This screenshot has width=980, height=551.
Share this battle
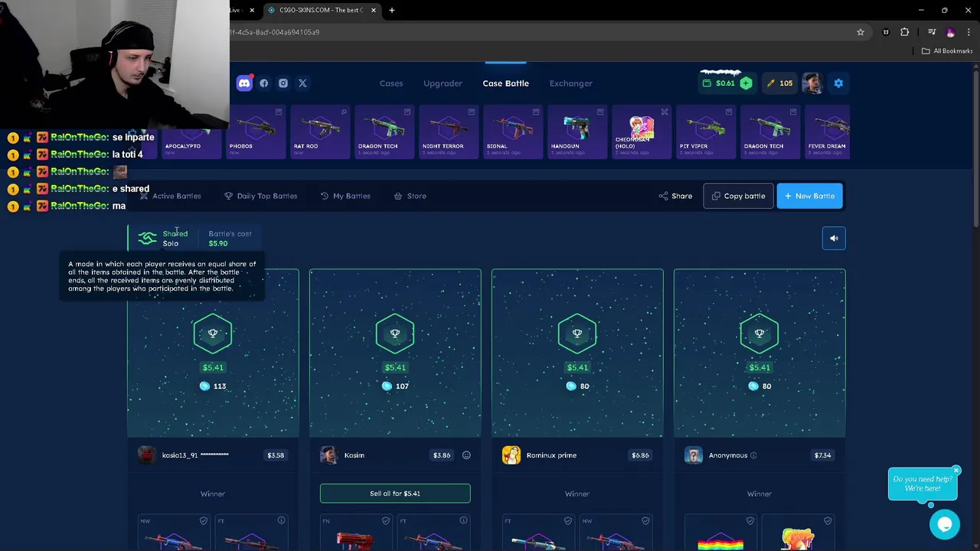(x=675, y=196)
